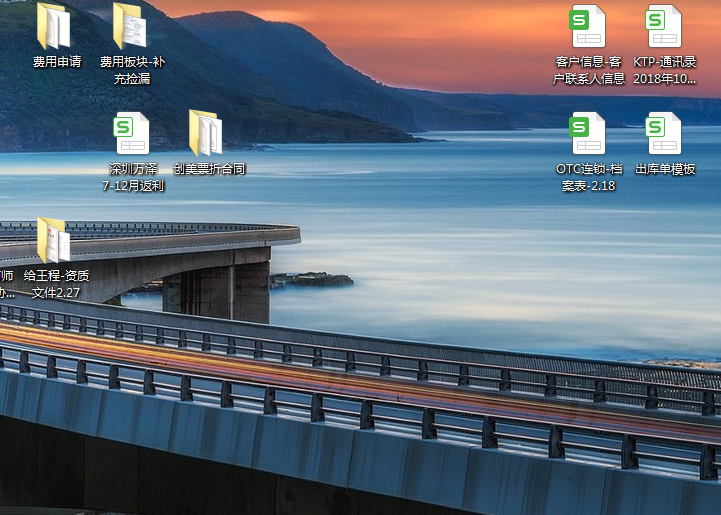Screen dimensions: 721x515
Task: Click the file name 深圳万泽 7-12月返利
Action: [x=133, y=177]
